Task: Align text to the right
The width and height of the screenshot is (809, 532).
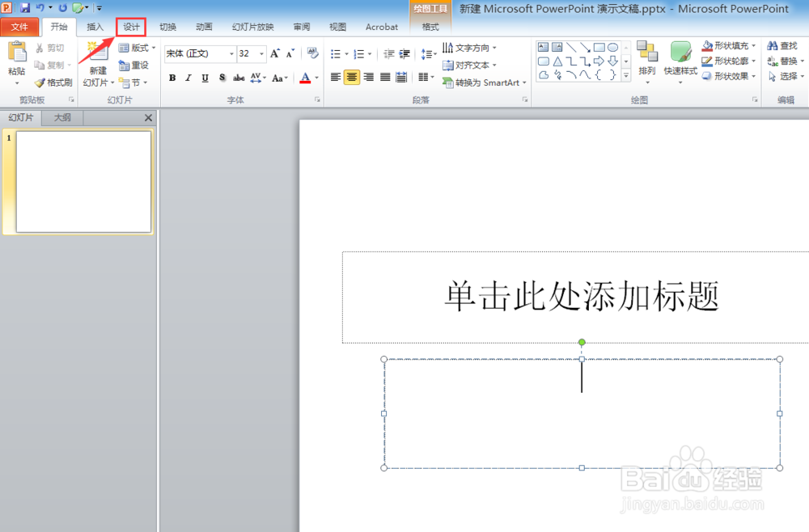Action: 368,78
